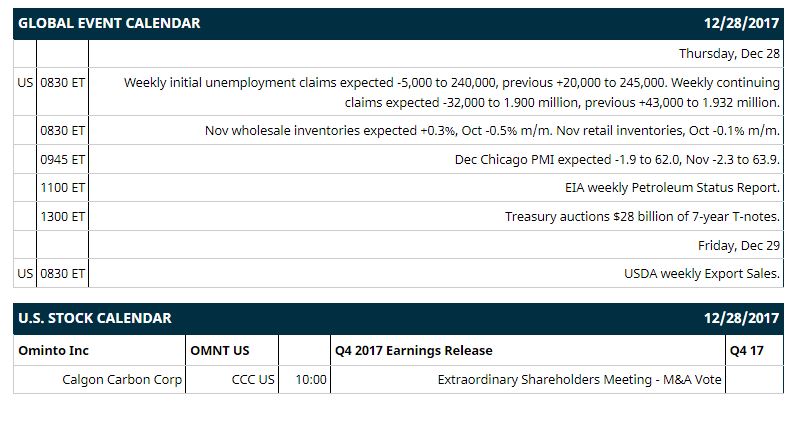808x423 pixels.
Task: Select the Ominto Inc company name
Action: pos(54,350)
